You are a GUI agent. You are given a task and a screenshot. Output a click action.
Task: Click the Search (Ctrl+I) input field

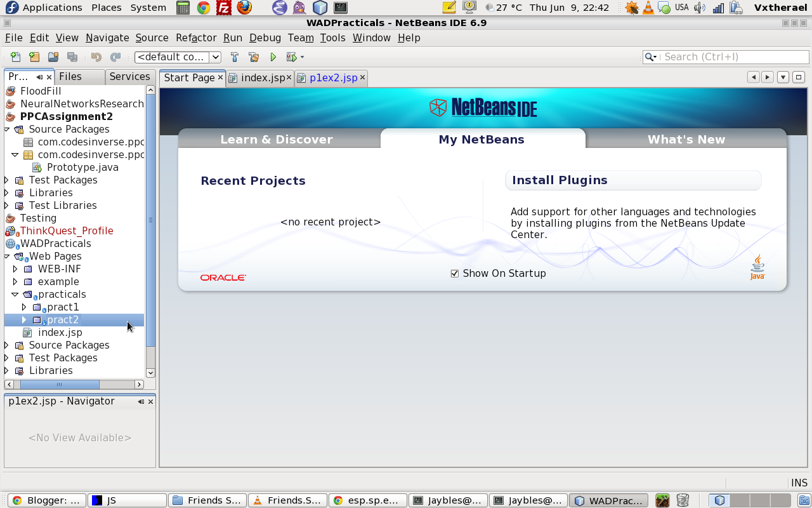pos(734,57)
